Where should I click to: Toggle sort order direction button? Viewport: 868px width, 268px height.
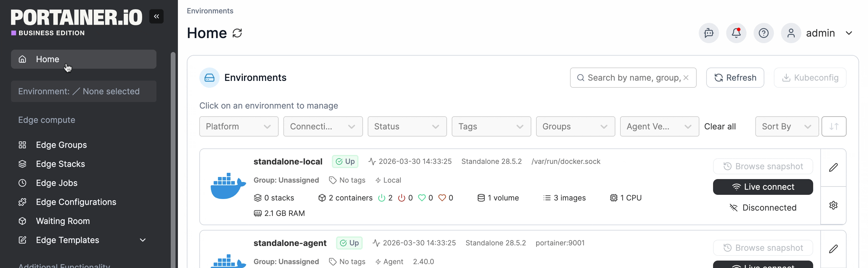click(834, 126)
